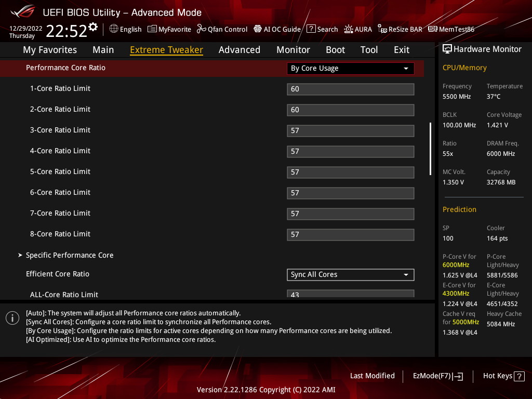Edit 4-Core Ratio Limit field
The width and height of the screenshot is (532, 399).
(x=350, y=151)
